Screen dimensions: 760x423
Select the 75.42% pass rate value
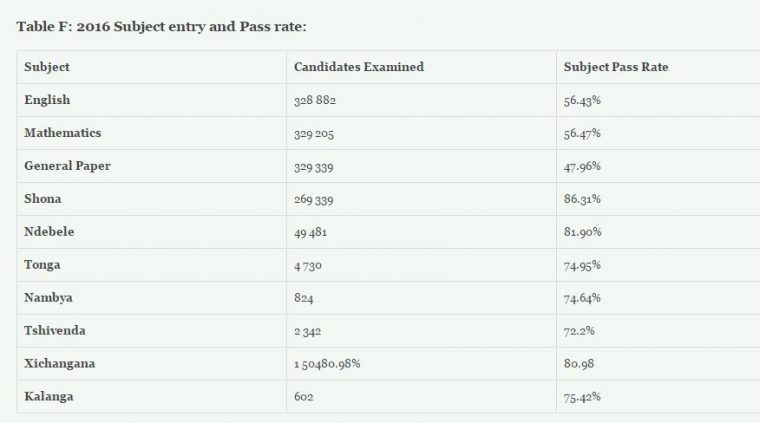[582, 397]
